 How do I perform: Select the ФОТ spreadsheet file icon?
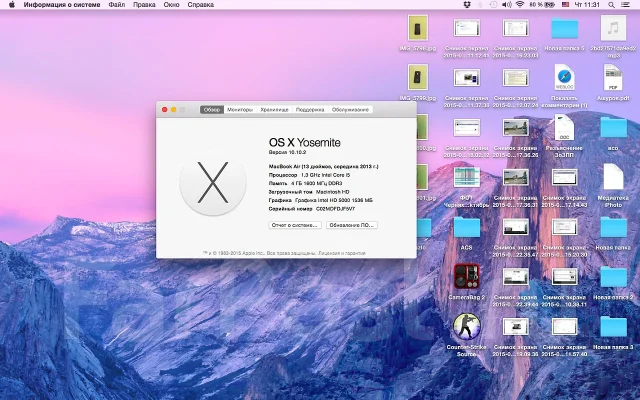tap(467, 177)
